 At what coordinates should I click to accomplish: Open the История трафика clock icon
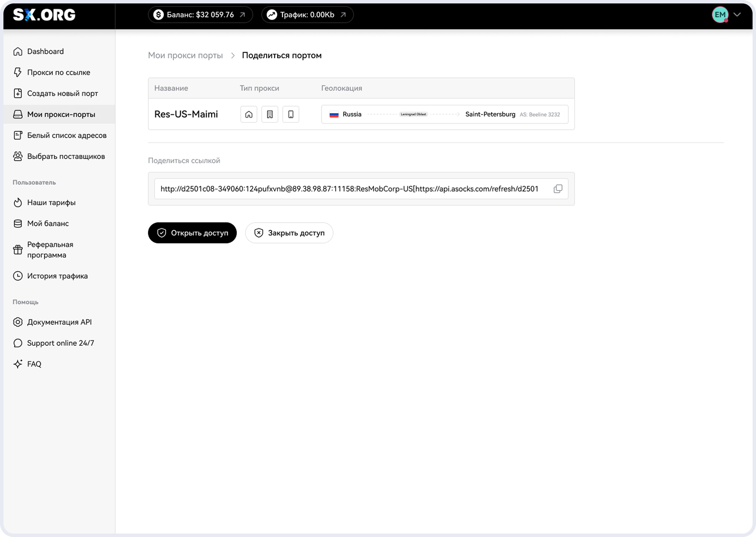tap(18, 276)
